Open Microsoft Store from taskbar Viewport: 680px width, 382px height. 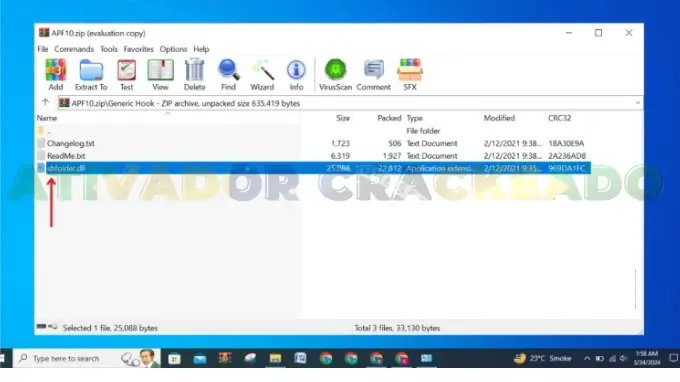[174, 358]
